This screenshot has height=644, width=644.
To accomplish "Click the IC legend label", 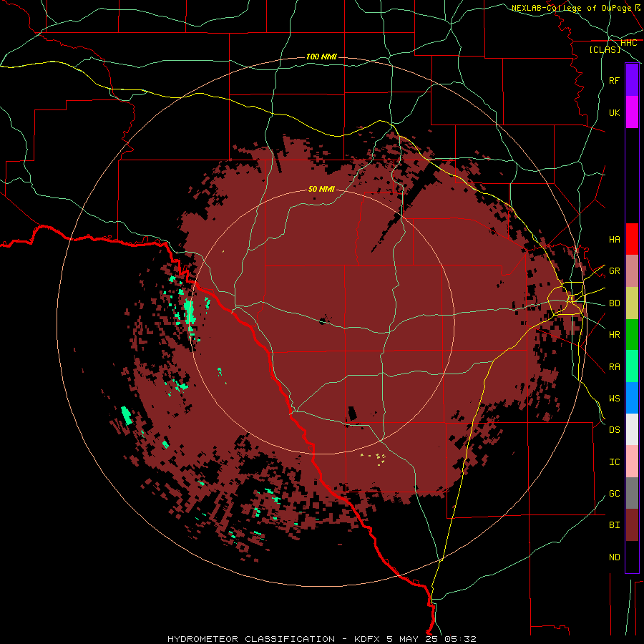I will click(614, 462).
